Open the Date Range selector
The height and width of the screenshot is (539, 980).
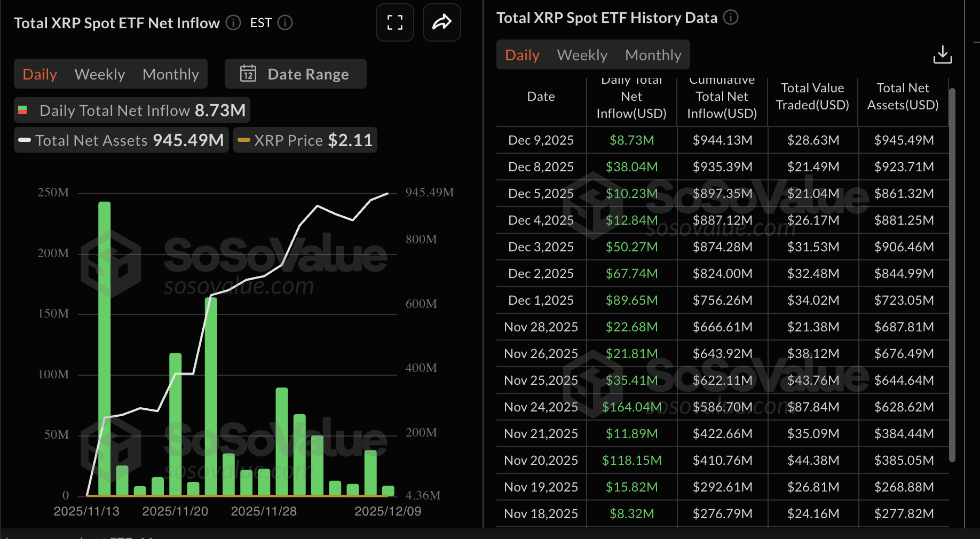point(295,74)
